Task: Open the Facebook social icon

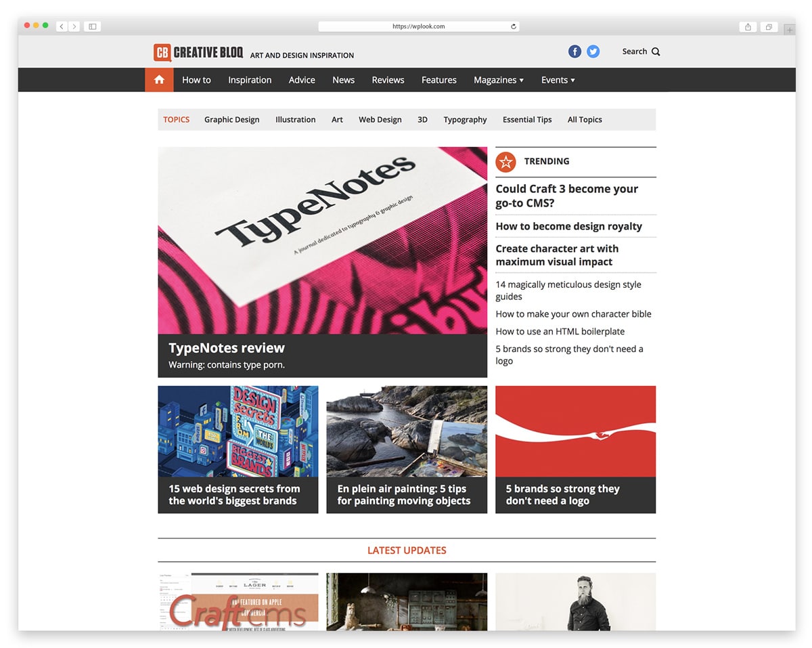Action: [x=574, y=51]
